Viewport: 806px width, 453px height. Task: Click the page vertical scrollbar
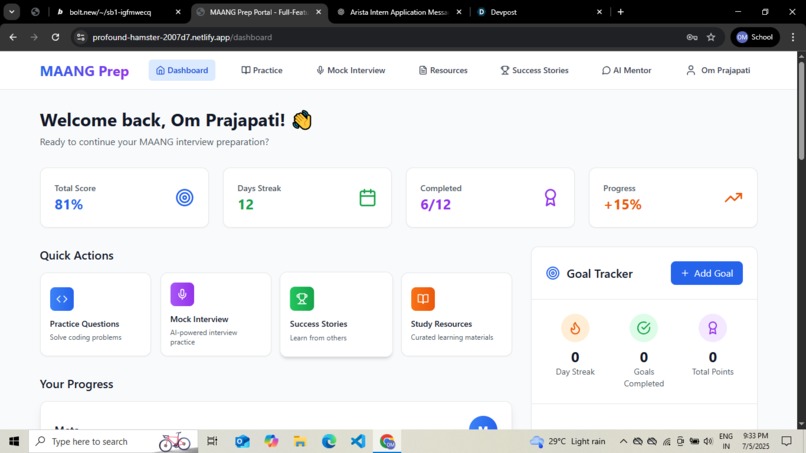801,111
